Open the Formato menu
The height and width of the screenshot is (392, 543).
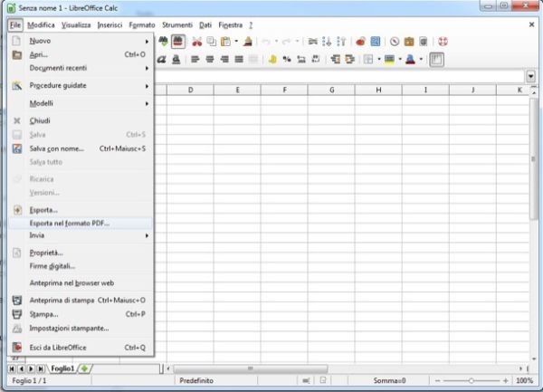[x=141, y=24]
